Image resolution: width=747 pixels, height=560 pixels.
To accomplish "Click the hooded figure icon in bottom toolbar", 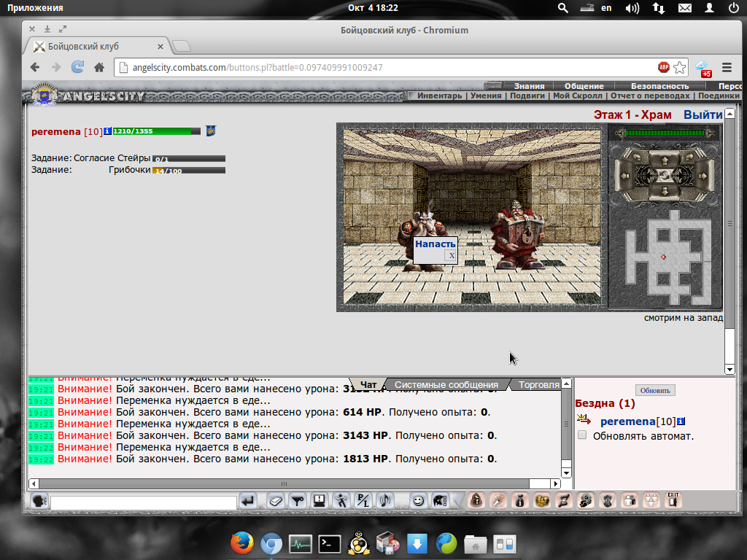I will (x=476, y=500).
